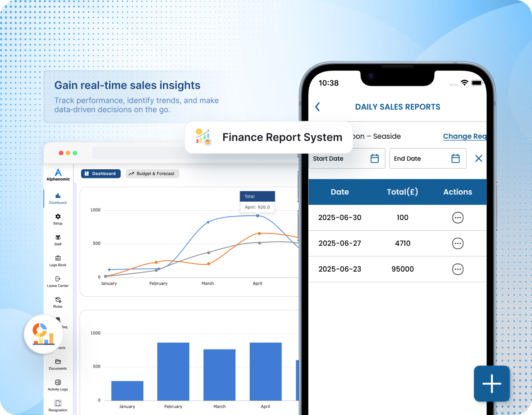The width and height of the screenshot is (532, 415).
Task: Click the April point on orange line
Action: coord(260,233)
